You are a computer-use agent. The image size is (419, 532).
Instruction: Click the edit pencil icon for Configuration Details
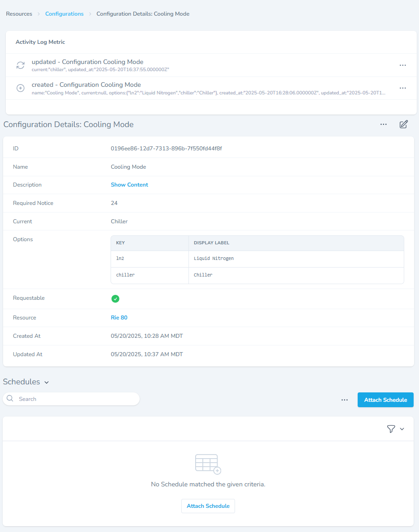pos(403,124)
